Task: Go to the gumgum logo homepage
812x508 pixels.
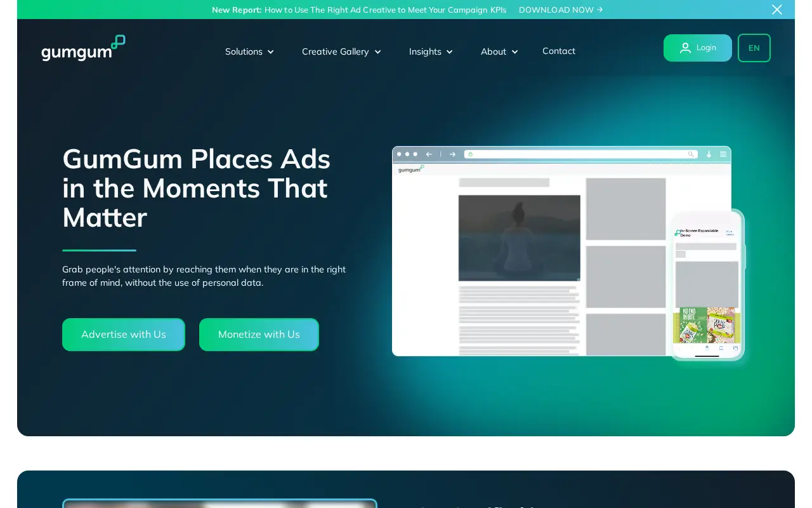Action: click(x=83, y=48)
